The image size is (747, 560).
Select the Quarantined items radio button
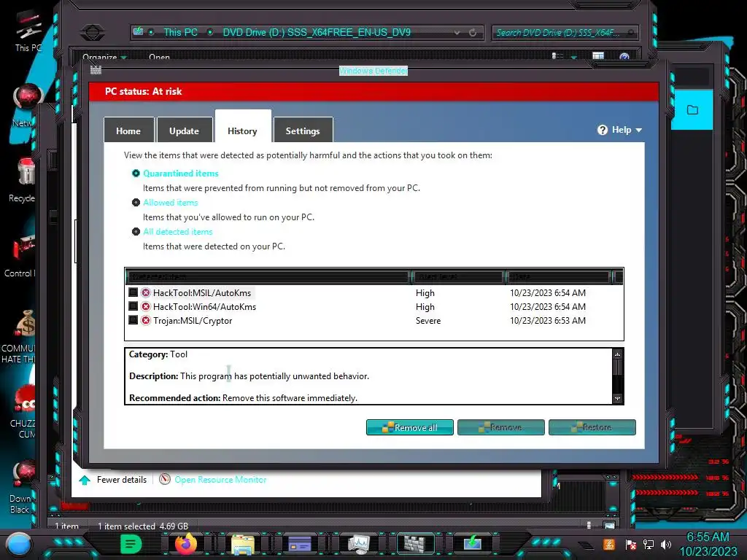[136, 174]
